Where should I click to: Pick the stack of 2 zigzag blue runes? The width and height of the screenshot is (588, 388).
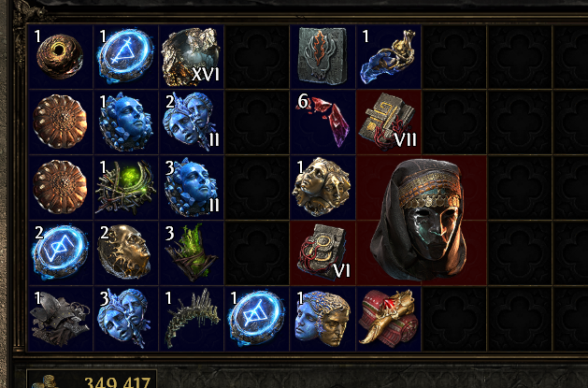tap(60, 252)
